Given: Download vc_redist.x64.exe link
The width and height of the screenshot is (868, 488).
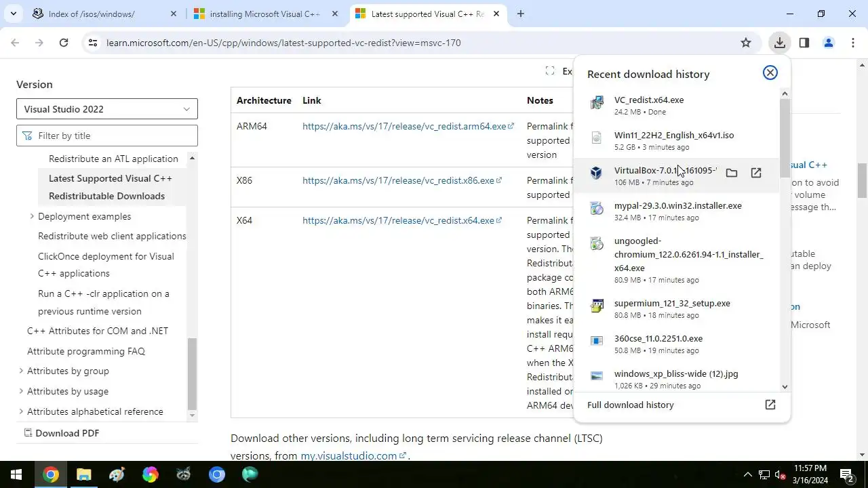Looking at the screenshot, I should (402, 220).
